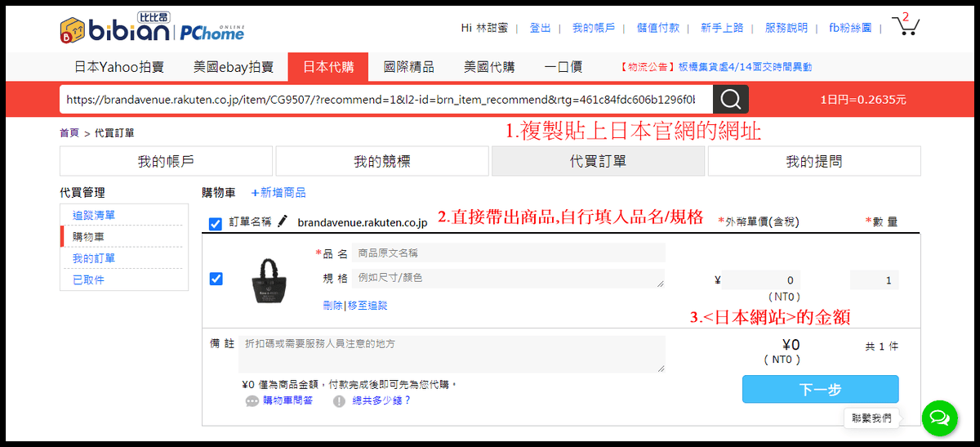
Task: Open the 物流公告 announcement link
Action: pos(715,67)
